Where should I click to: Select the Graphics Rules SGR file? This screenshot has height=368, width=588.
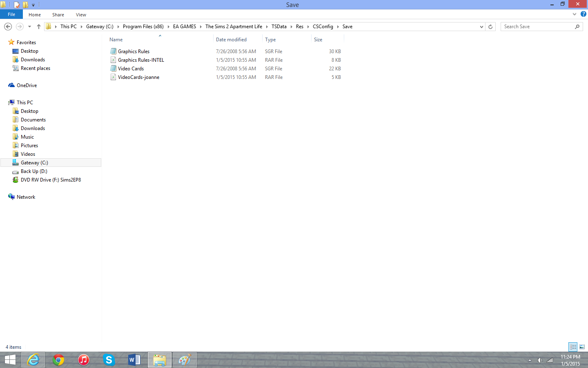click(x=134, y=52)
